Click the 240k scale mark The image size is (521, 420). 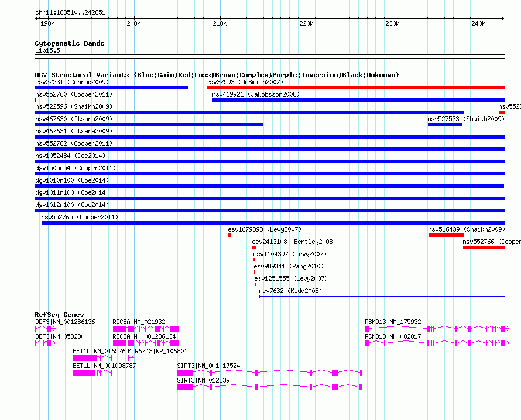(478, 23)
